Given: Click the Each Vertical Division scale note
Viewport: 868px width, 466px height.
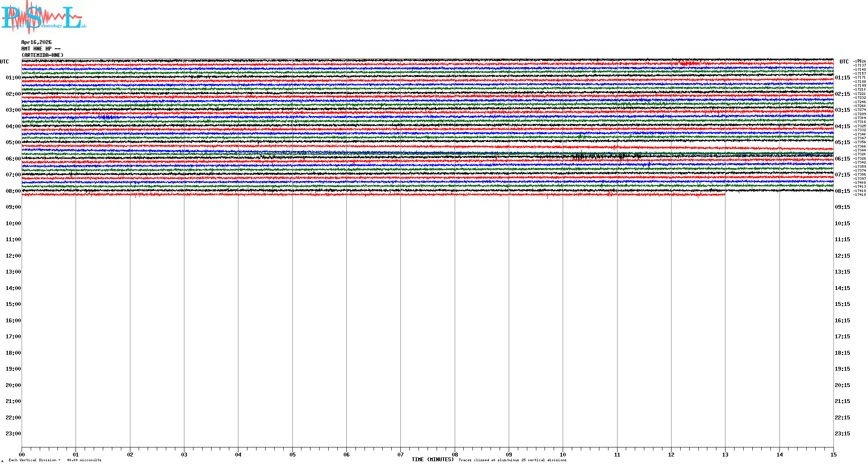Looking at the screenshot, I should pyautogui.click(x=55, y=460).
